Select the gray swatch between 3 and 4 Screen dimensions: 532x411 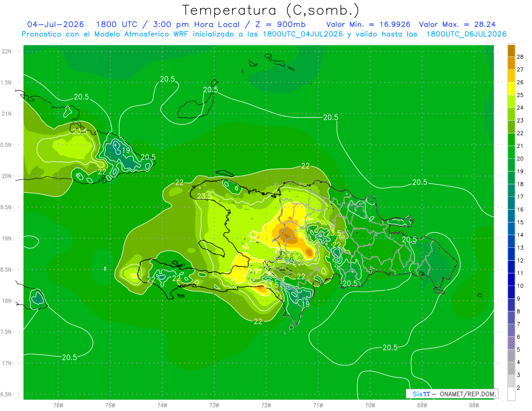click(x=511, y=368)
